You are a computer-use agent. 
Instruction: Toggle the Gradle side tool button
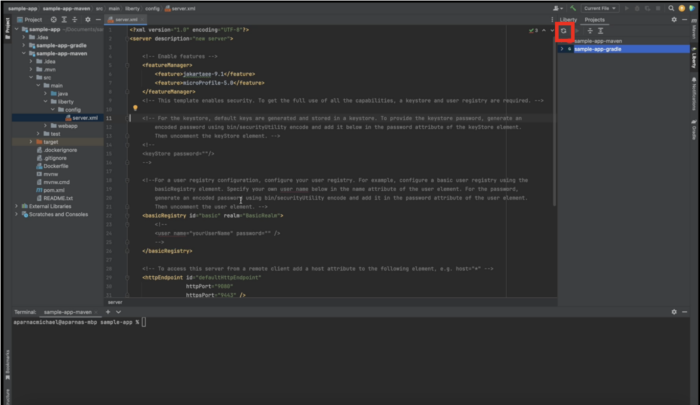tap(694, 129)
